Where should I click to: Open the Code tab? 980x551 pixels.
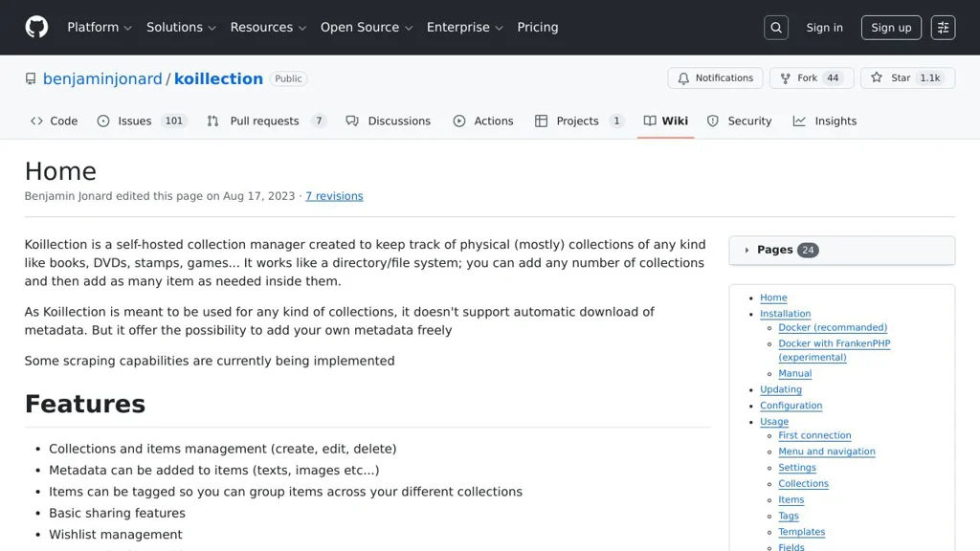[x=54, y=121]
